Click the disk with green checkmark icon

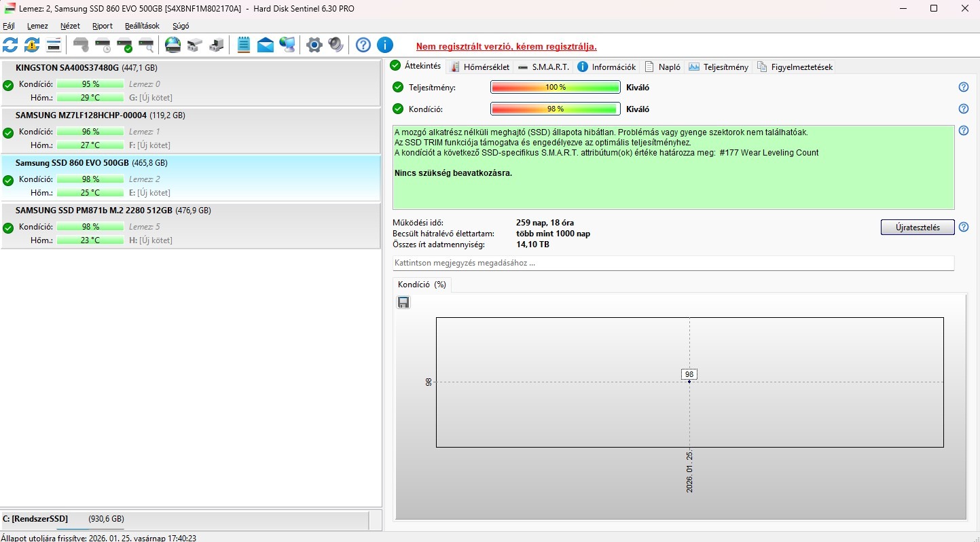124,46
